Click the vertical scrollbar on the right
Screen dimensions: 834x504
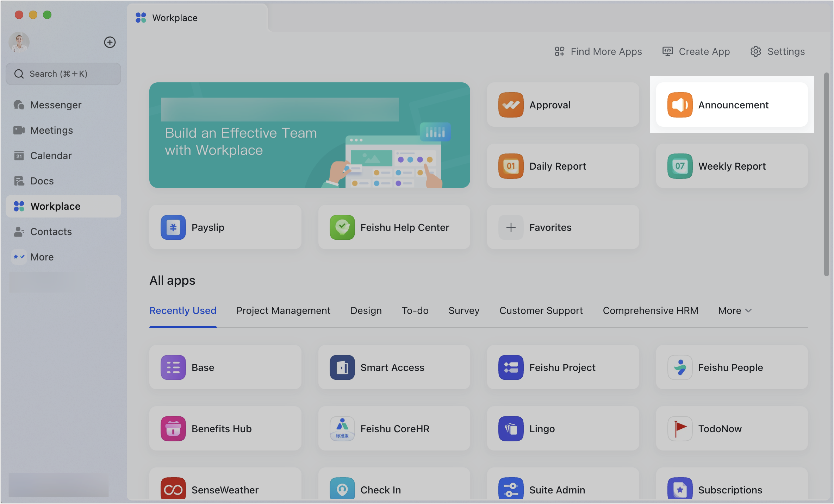pyautogui.click(x=826, y=174)
